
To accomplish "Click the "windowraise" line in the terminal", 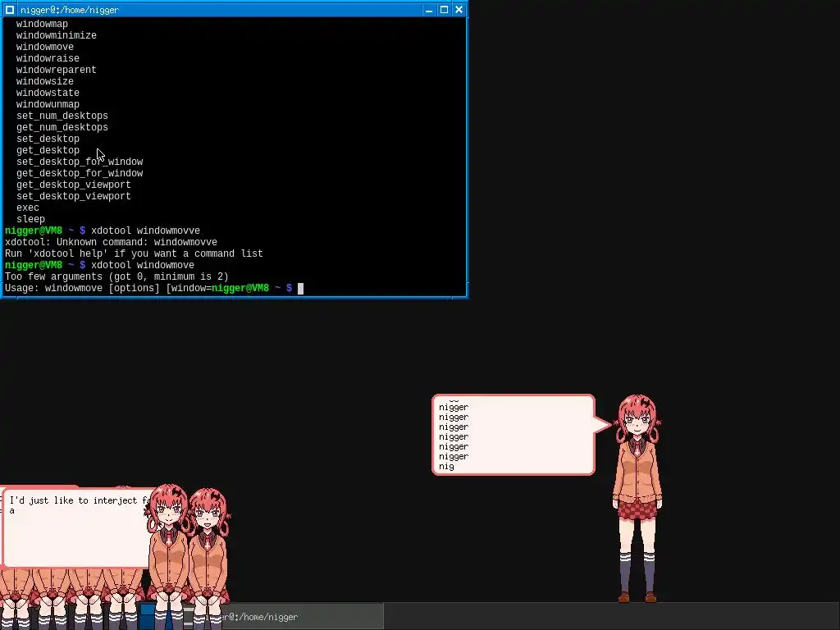I will [x=48, y=58].
